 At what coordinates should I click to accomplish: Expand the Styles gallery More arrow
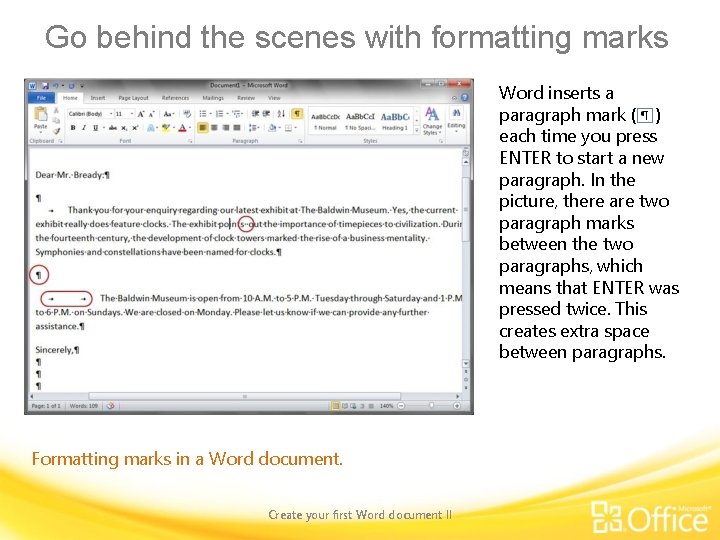pyautogui.click(x=417, y=130)
